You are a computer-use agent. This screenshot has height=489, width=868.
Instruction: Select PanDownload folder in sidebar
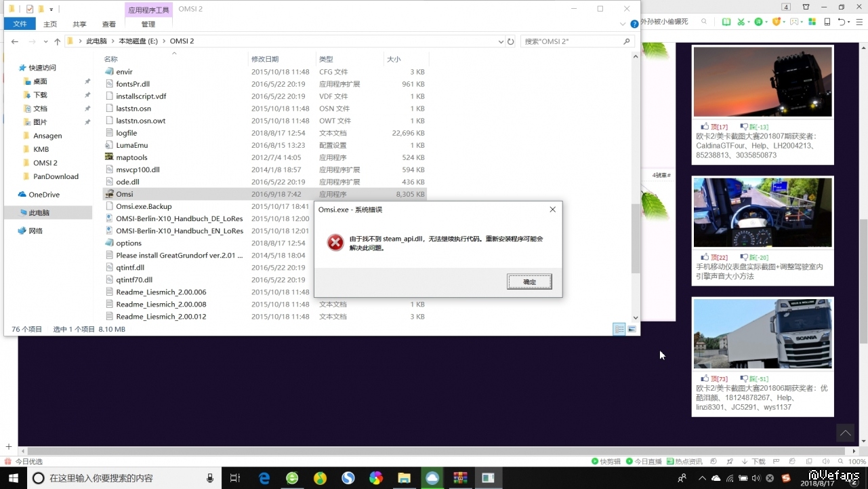pos(56,176)
